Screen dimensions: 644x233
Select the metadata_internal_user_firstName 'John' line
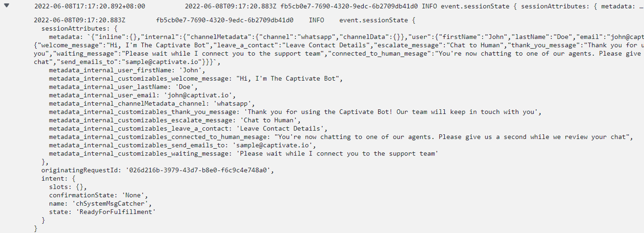pos(127,70)
